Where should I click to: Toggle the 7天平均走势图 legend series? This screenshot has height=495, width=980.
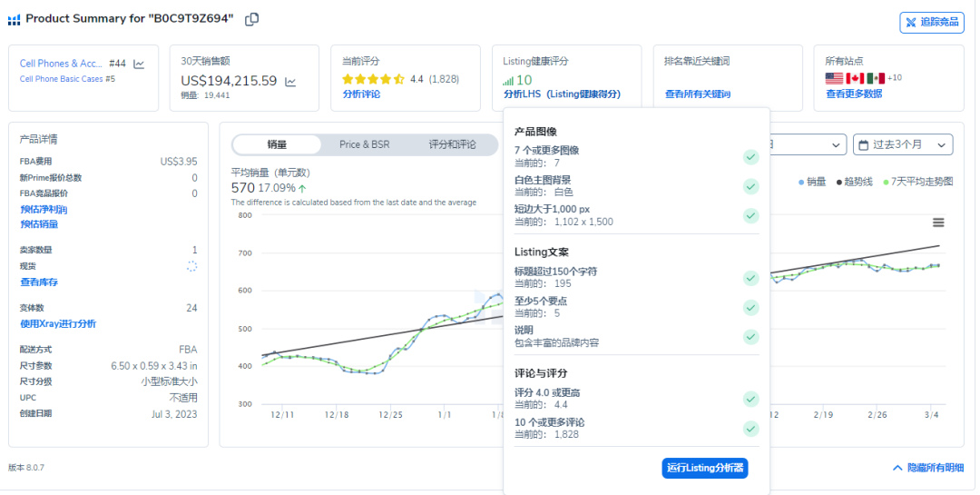click(x=918, y=182)
